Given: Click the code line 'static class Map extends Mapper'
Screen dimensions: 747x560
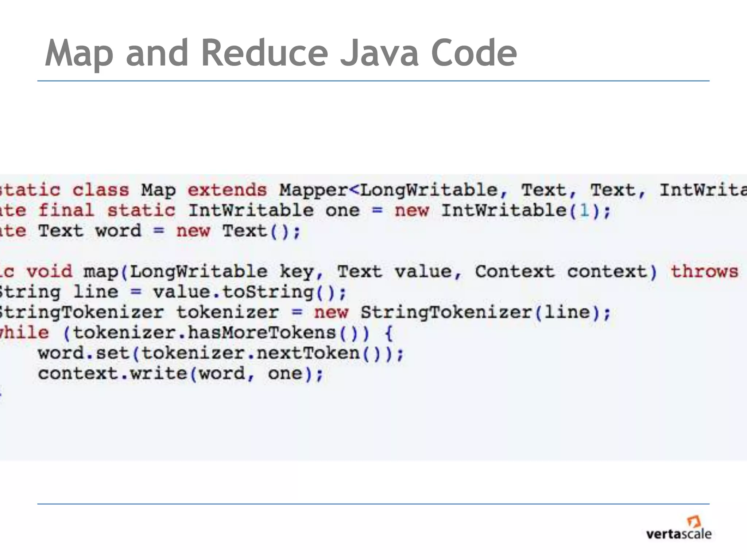Looking at the screenshot, I should pos(373,191).
